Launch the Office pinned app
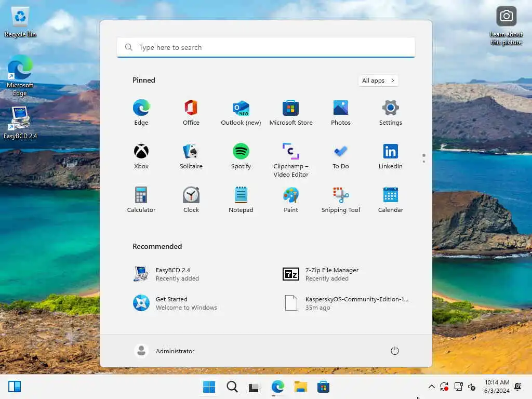This screenshot has width=532, height=399. pos(191,113)
